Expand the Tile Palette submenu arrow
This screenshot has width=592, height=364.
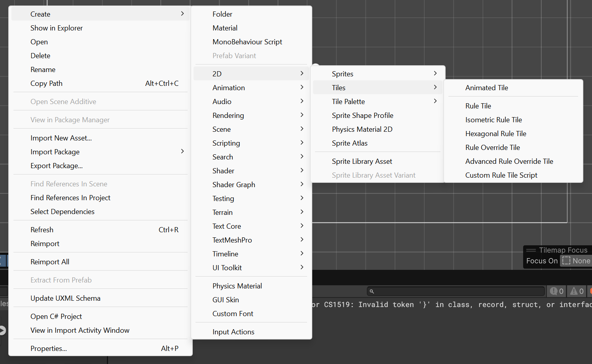435,101
